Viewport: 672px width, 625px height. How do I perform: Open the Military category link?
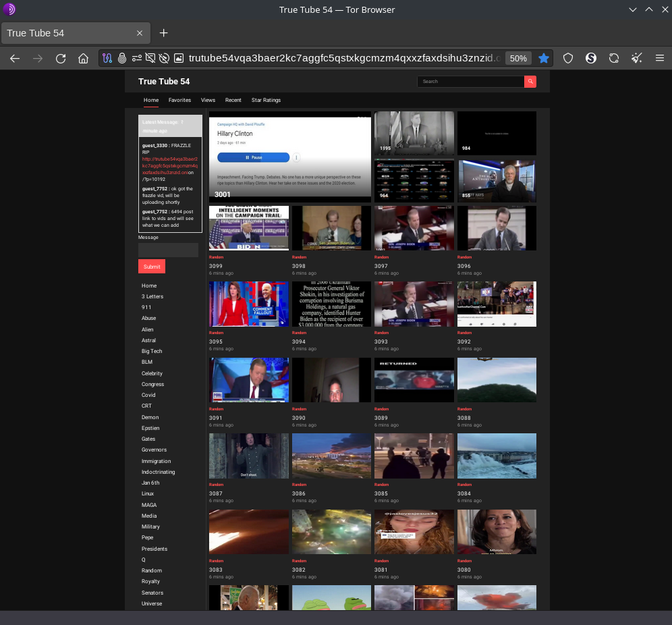click(x=150, y=526)
